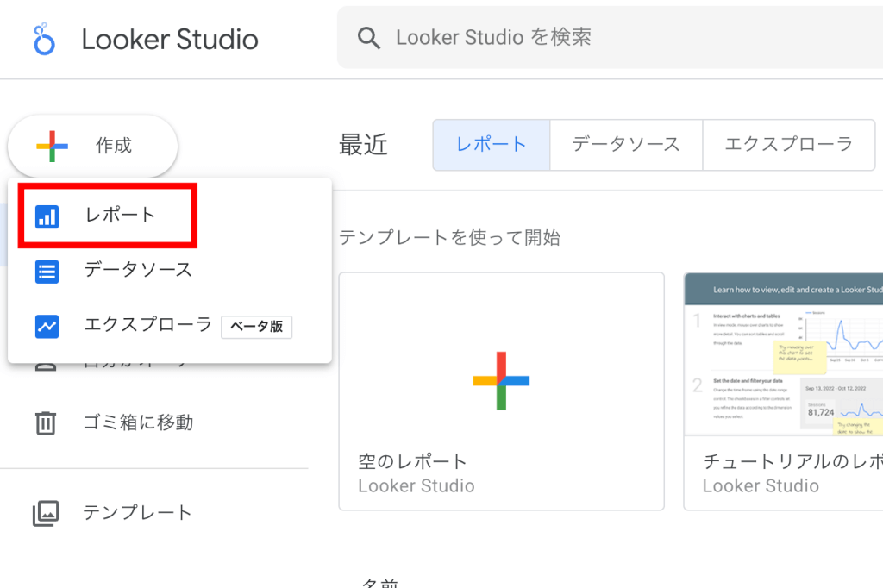Image resolution: width=883 pixels, height=588 pixels.
Task: Switch to the エクスプローラ tab
Action: click(789, 145)
